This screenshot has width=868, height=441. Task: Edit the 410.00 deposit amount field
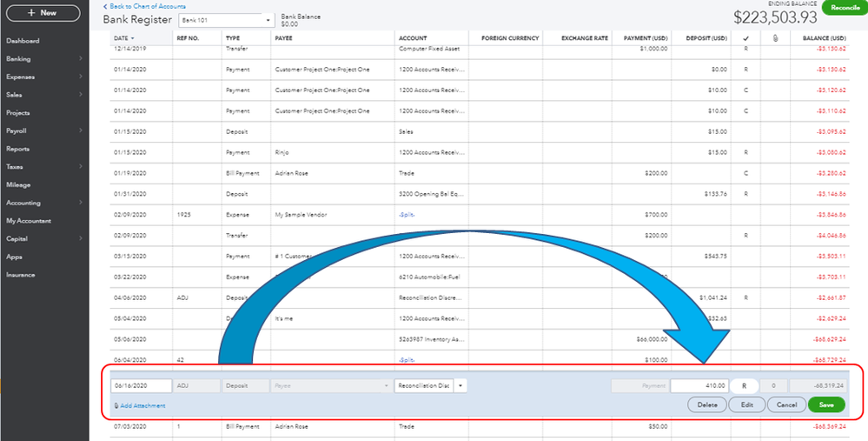pyautogui.click(x=699, y=385)
